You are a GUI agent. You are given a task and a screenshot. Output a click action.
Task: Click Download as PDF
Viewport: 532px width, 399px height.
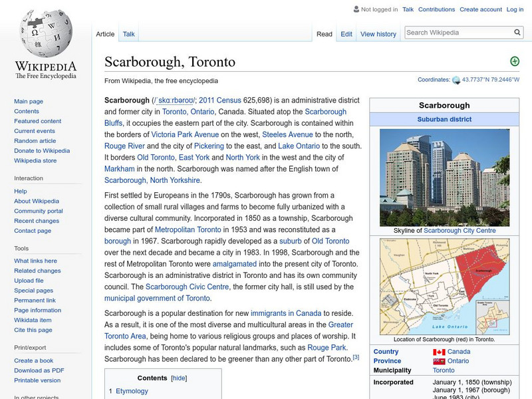[x=39, y=370]
